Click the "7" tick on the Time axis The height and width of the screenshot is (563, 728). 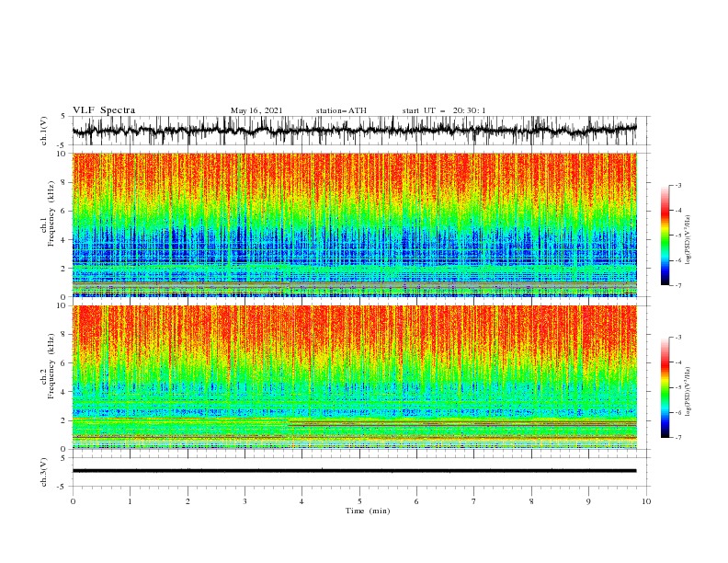pos(474,501)
